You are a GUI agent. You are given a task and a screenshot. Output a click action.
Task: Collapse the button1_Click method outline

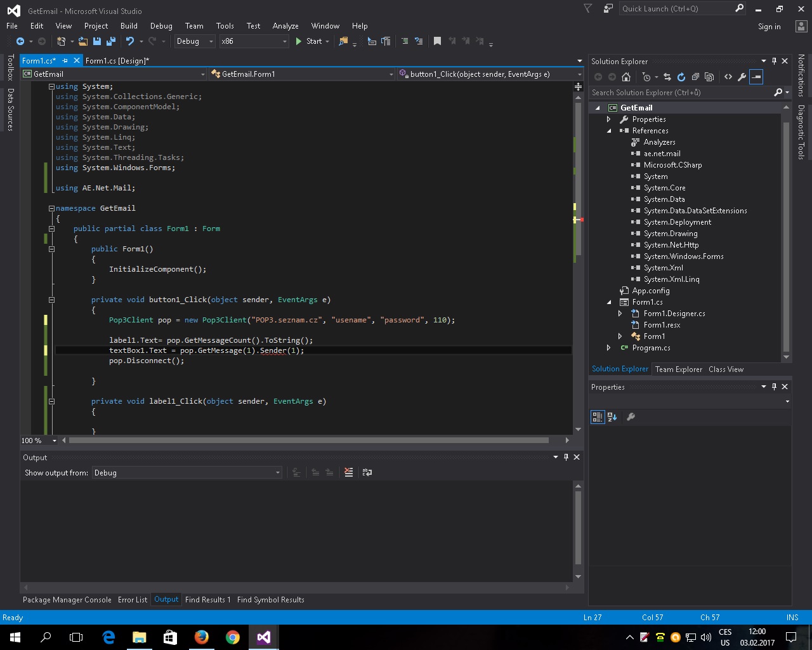coord(51,300)
